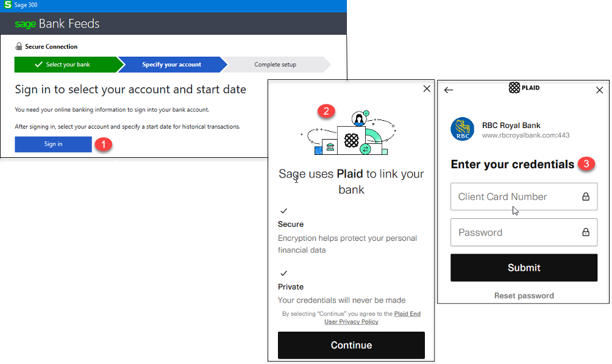612x364 pixels.
Task: Click the back arrow in the Plaid dialog
Action: (x=449, y=90)
